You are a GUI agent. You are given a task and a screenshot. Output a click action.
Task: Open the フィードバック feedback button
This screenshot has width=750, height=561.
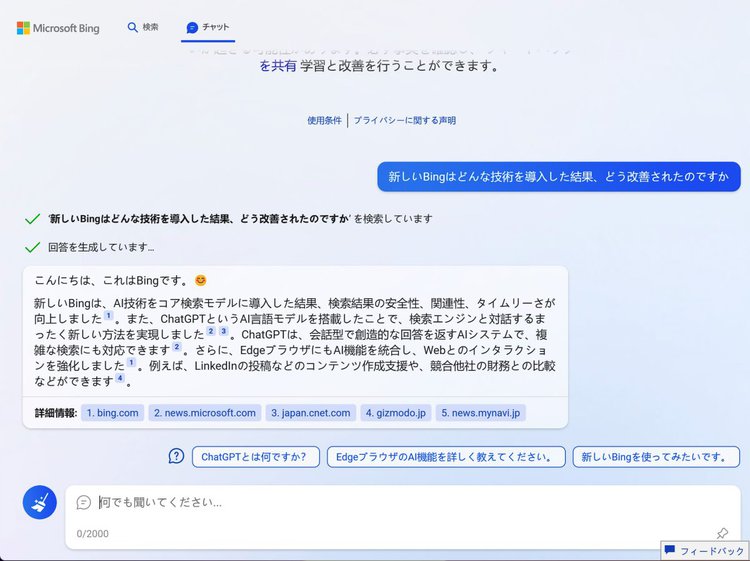tap(704, 551)
